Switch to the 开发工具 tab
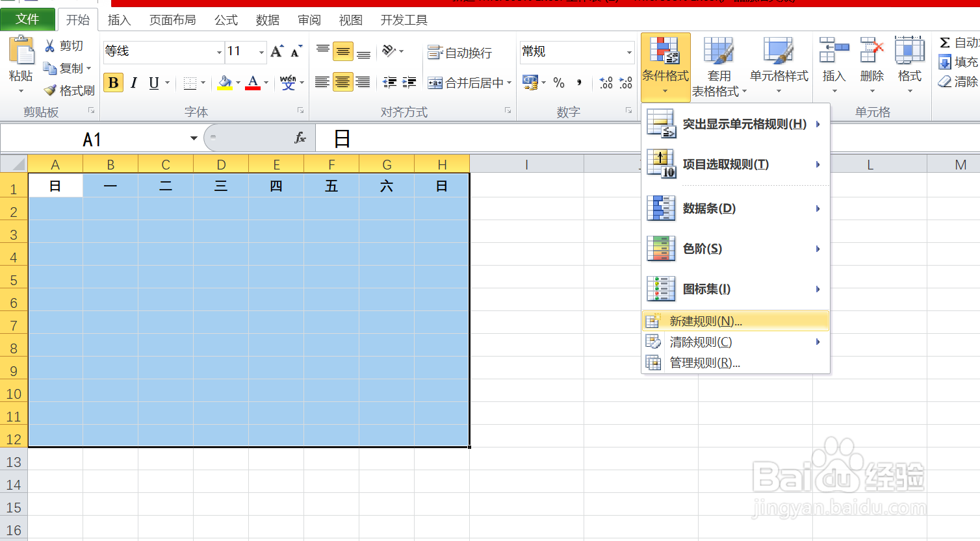The width and height of the screenshot is (980, 541). (404, 20)
